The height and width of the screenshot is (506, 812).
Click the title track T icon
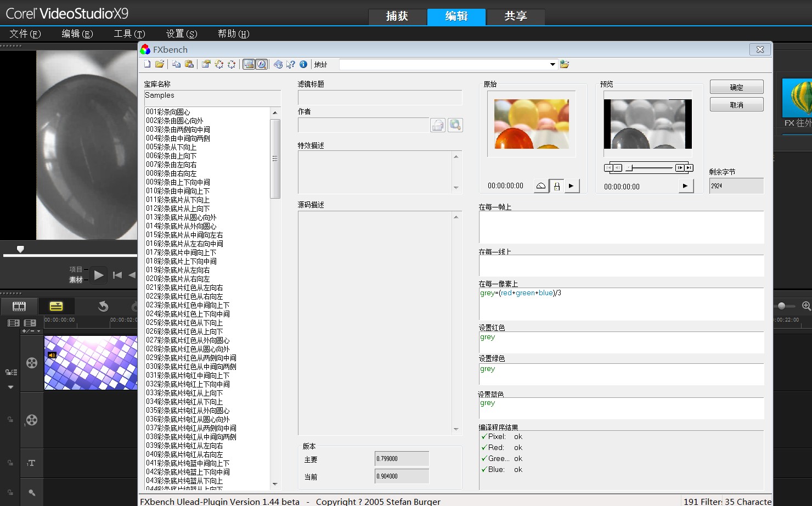(31, 463)
